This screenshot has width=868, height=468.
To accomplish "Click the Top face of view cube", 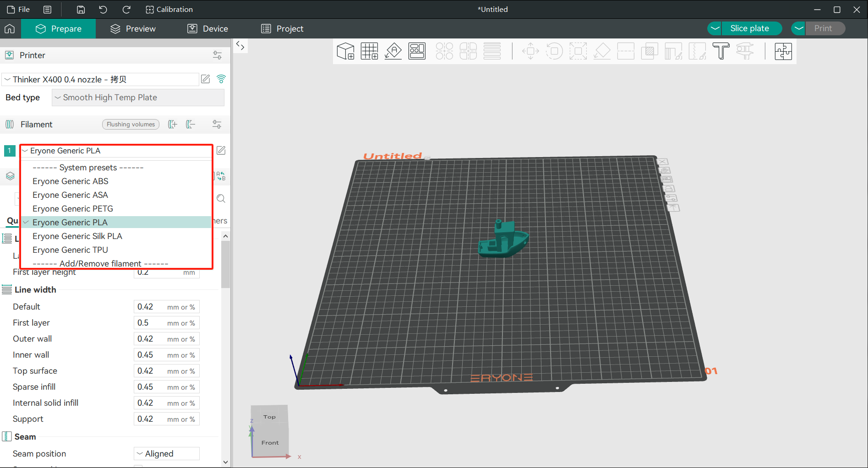I will tap(269, 417).
